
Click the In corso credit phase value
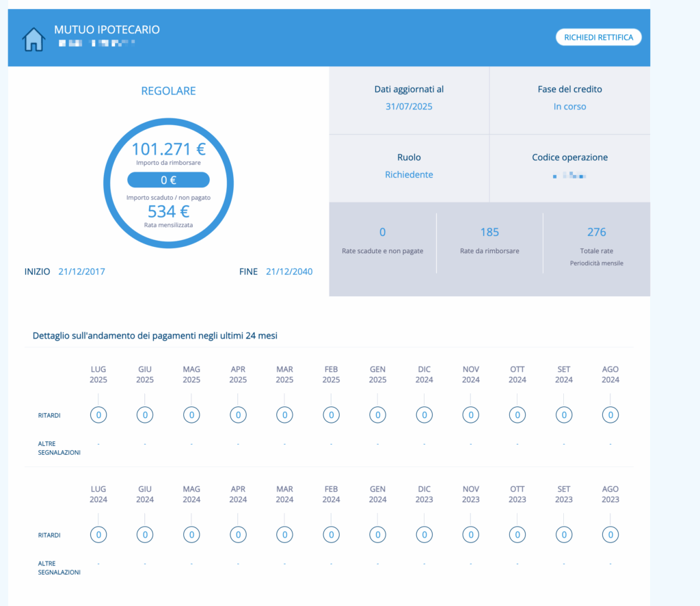click(569, 107)
